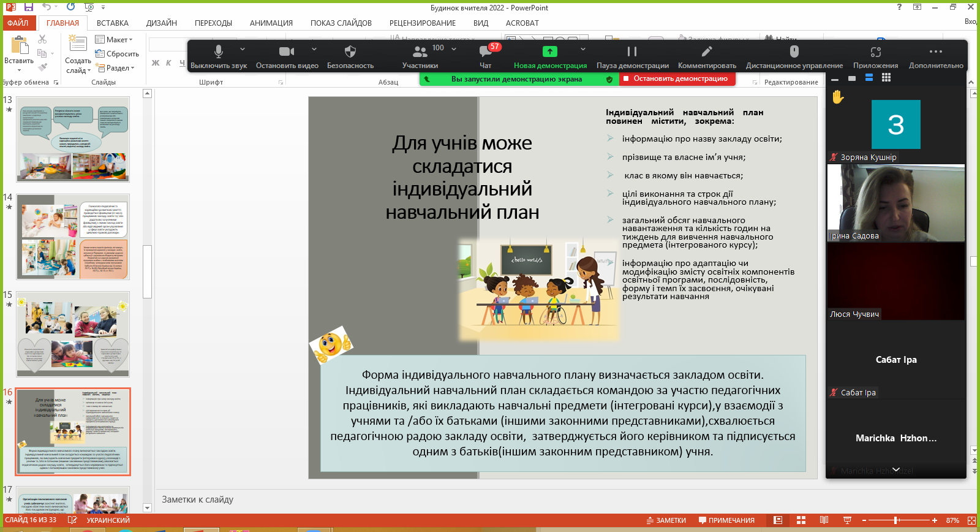Click the PowerPoint save icon

click(28, 7)
